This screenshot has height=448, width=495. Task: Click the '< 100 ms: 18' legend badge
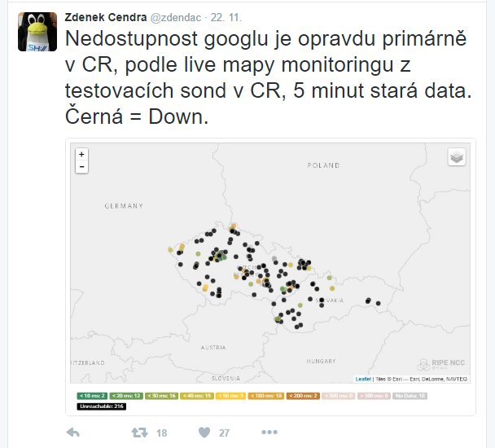(x=265, y=395)
